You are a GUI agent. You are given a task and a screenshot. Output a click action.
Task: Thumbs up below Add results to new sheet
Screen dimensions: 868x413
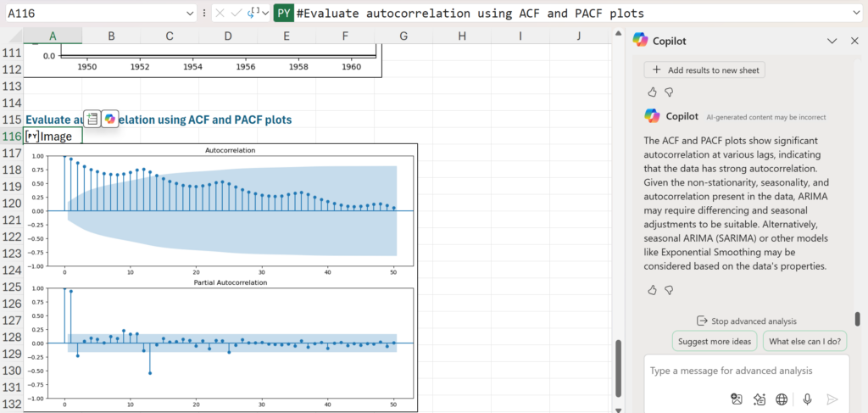pos(652,92)
